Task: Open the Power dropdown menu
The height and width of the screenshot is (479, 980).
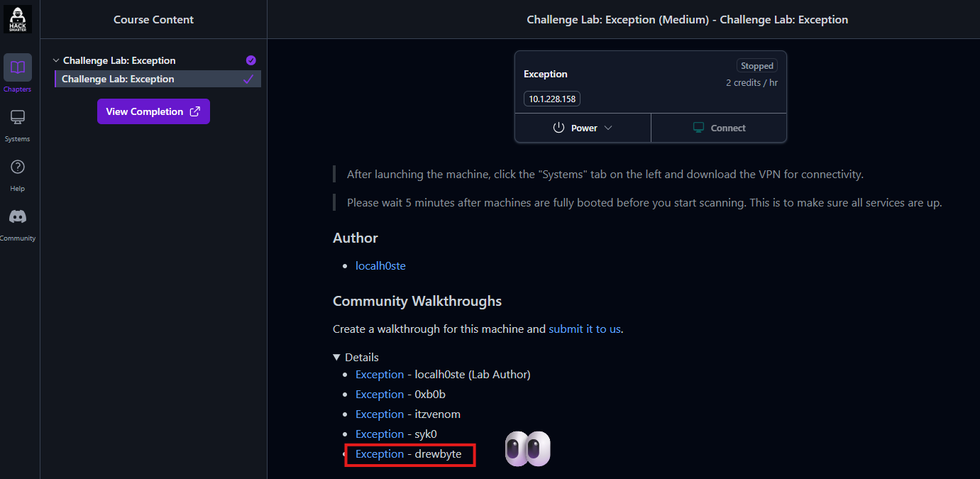Action: [x=583, y=128]
